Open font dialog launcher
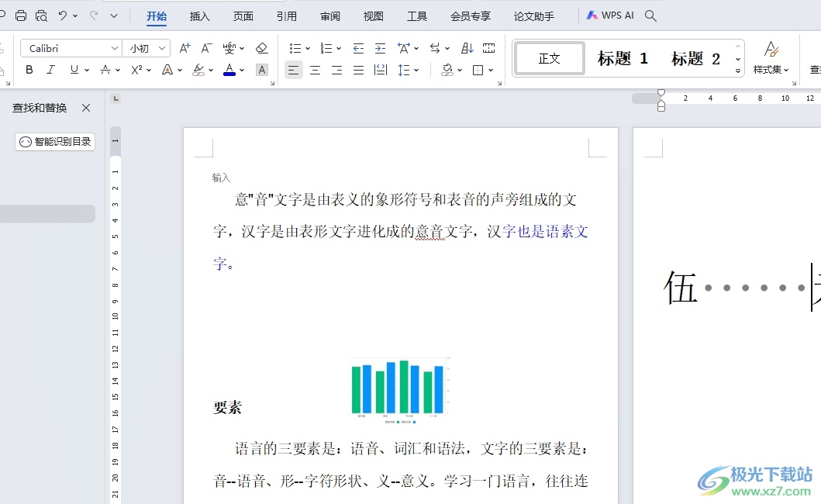Image resolution: width=821 pixels, height=504 pixels. 272,83
